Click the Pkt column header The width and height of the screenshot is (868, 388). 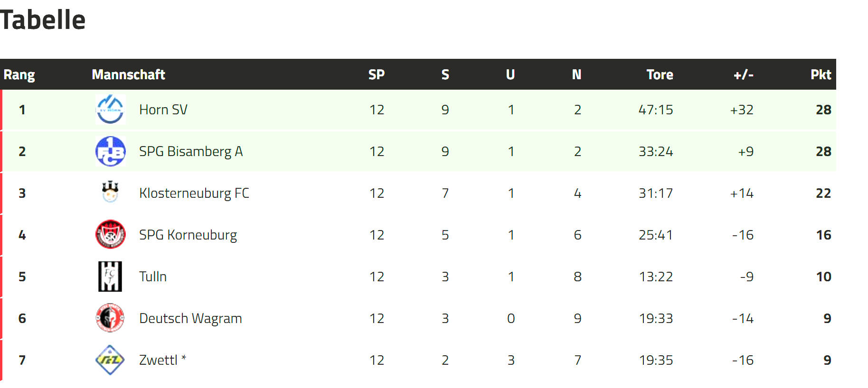click(821, 74)
